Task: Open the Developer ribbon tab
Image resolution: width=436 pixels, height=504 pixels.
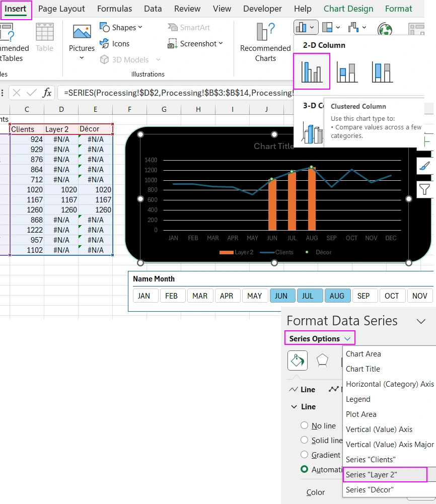Action: click(x=262, y=9)
